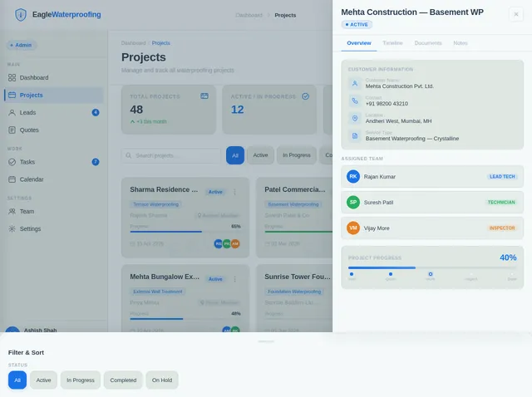
Task: Switch to the Timeline tab
Action: [392, 42]
